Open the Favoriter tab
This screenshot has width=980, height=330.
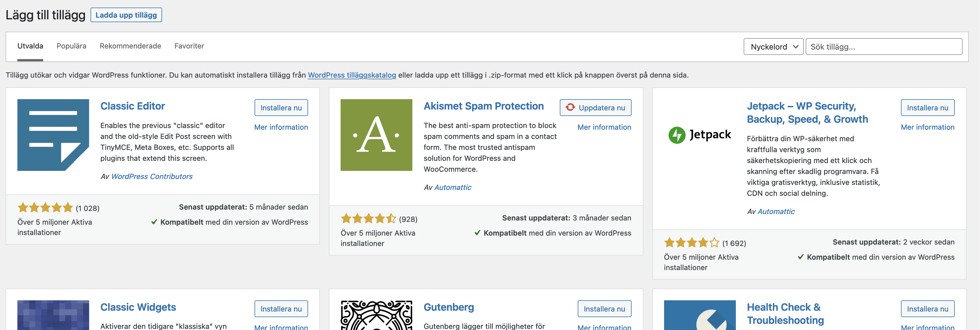pyautogui.click(x=189, y=46)
